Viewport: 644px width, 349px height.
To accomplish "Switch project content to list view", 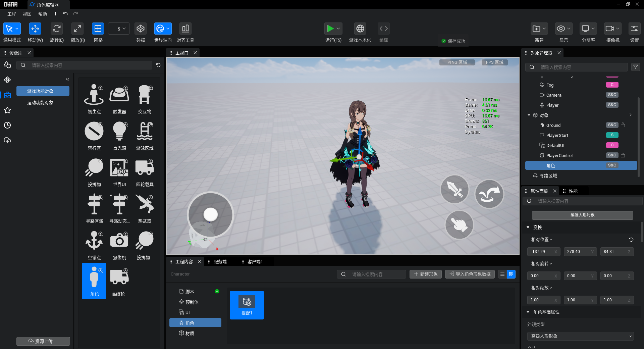I will pos(502,274).
